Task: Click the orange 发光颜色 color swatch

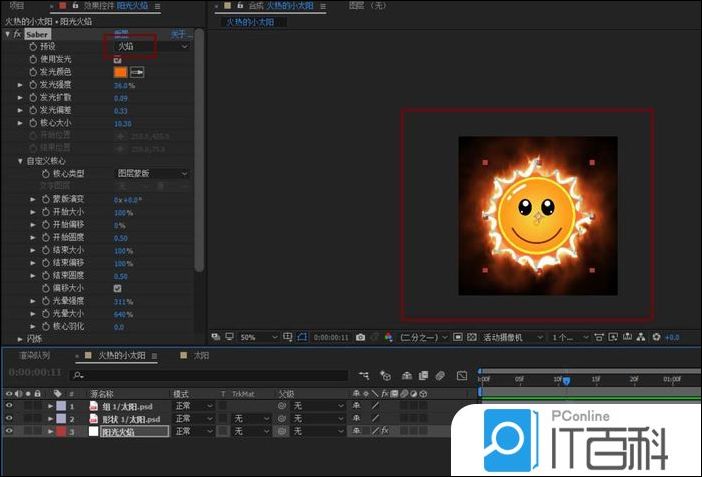Action: [119, 72]
